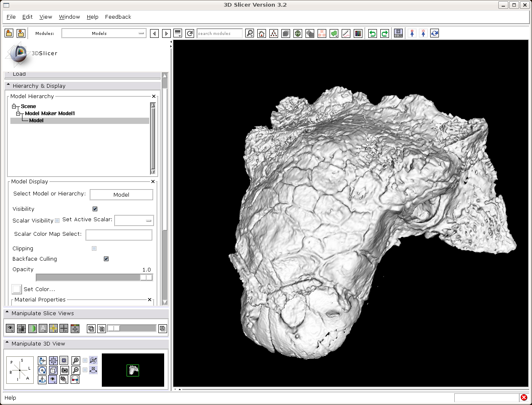Click the zoom in magnifier in 3D View
Viewport: 532px width, 405px height.
[76, 361]
